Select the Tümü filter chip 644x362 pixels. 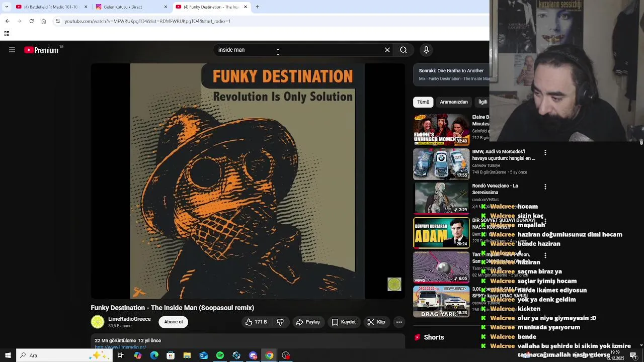pos(423,102)
